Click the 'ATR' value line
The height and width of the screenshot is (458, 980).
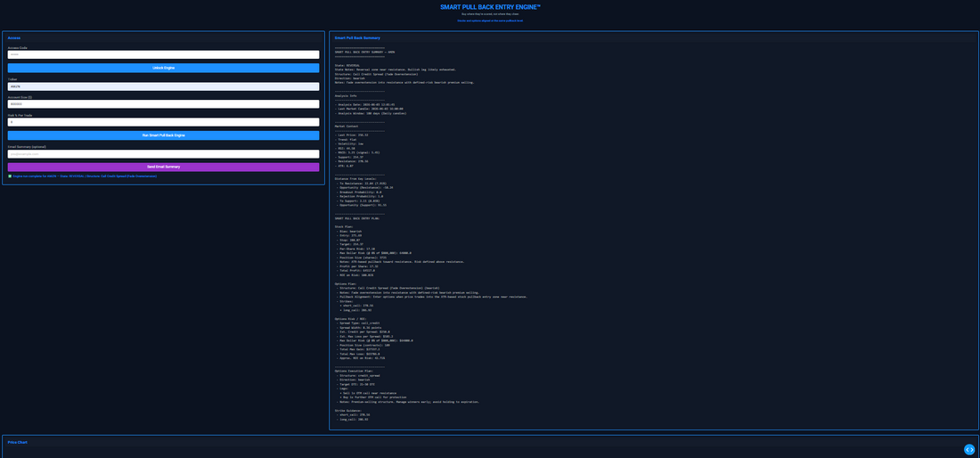point(345,166)
